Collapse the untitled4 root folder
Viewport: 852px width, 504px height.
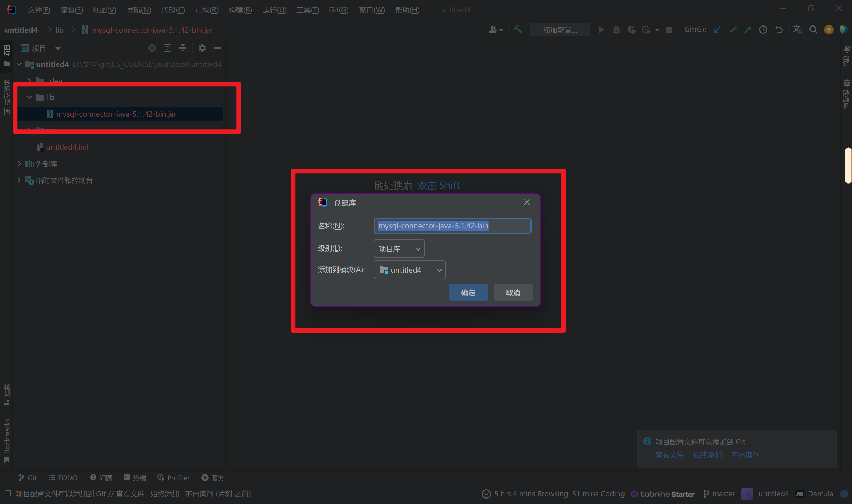coord(19,64)
